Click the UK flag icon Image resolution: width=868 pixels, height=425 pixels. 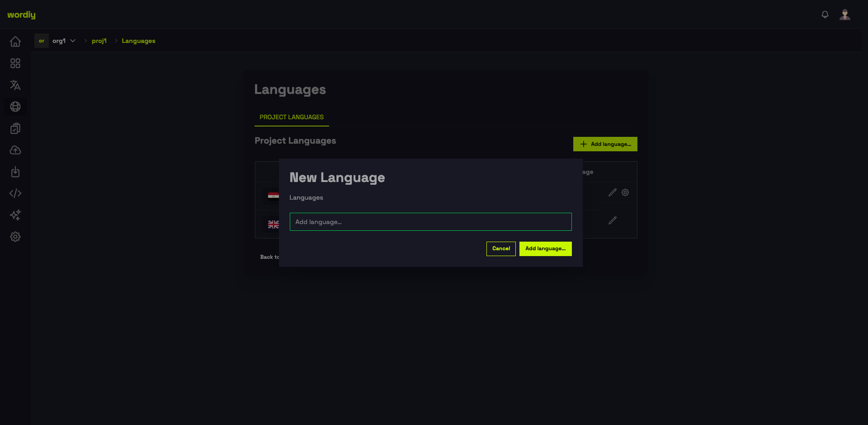[x=274, y=224]
